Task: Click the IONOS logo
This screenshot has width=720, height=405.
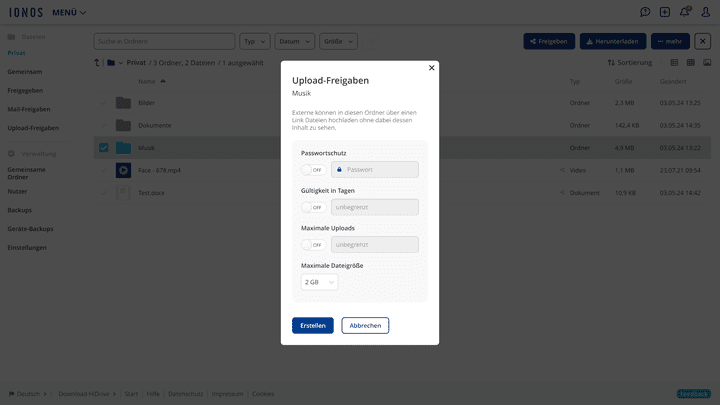Action: click(x=26, y=12)
